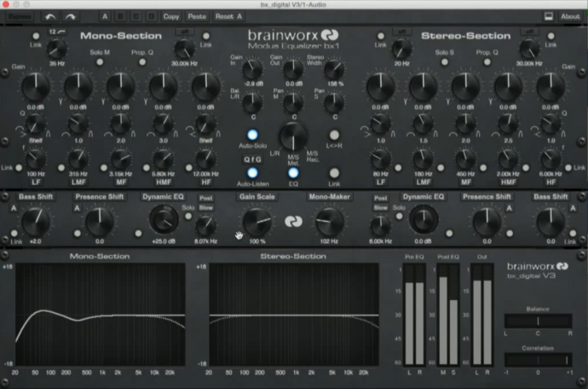Click the Paste button
The height and width of the screenshot is (389, 588).
click(x=197, y=16)
